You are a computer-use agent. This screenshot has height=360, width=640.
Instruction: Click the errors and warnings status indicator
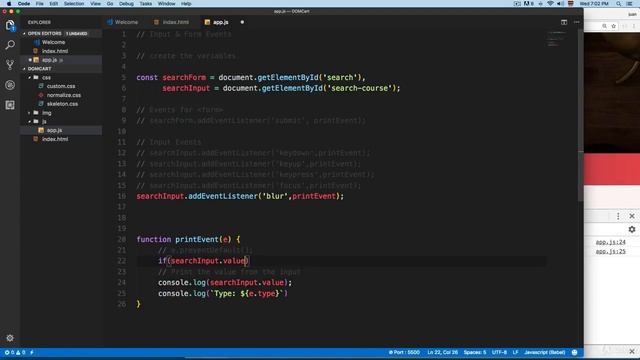click(15, 352)
